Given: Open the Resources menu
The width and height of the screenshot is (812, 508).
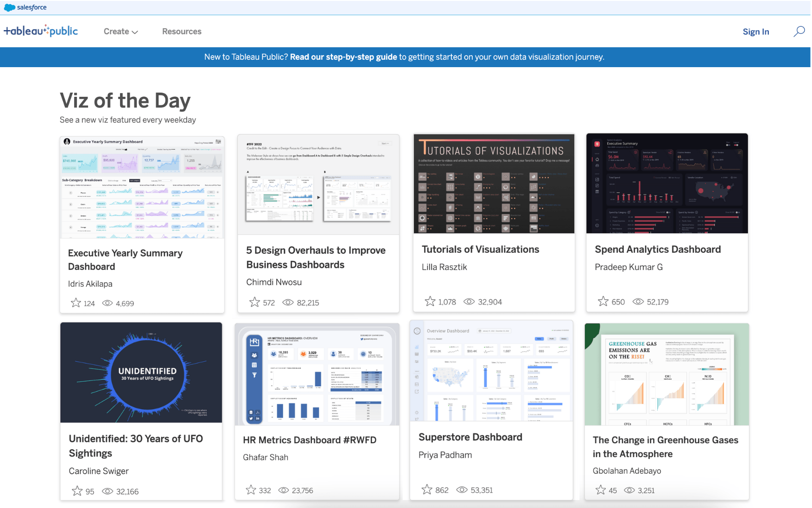Looking at the screenshot, I should click(x=182, y=31).
